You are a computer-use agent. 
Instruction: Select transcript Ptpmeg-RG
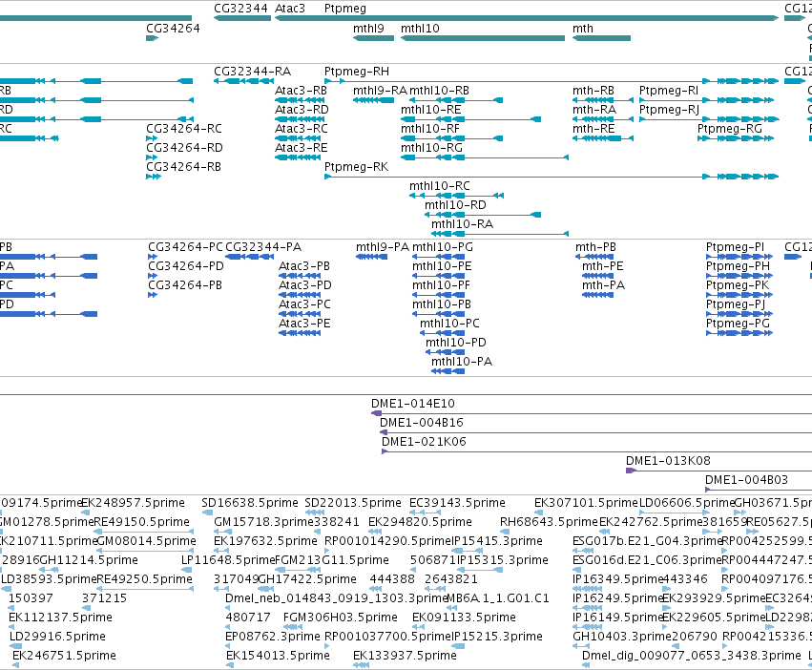point(730,129)
